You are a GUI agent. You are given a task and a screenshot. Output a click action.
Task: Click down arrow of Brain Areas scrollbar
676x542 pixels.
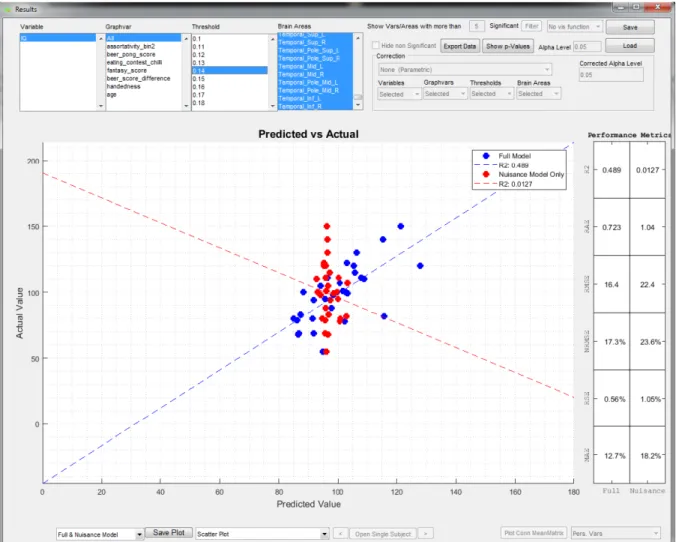tap(358, 106)
